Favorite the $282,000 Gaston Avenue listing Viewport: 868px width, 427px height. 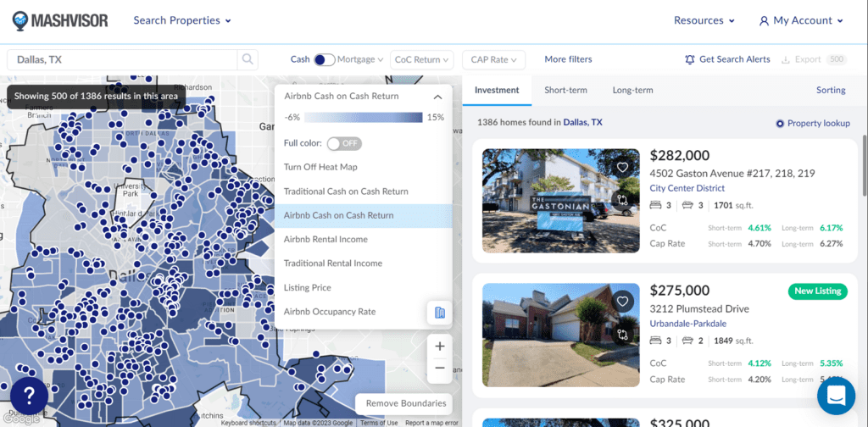pyautogui.click(x=623, y=167)
